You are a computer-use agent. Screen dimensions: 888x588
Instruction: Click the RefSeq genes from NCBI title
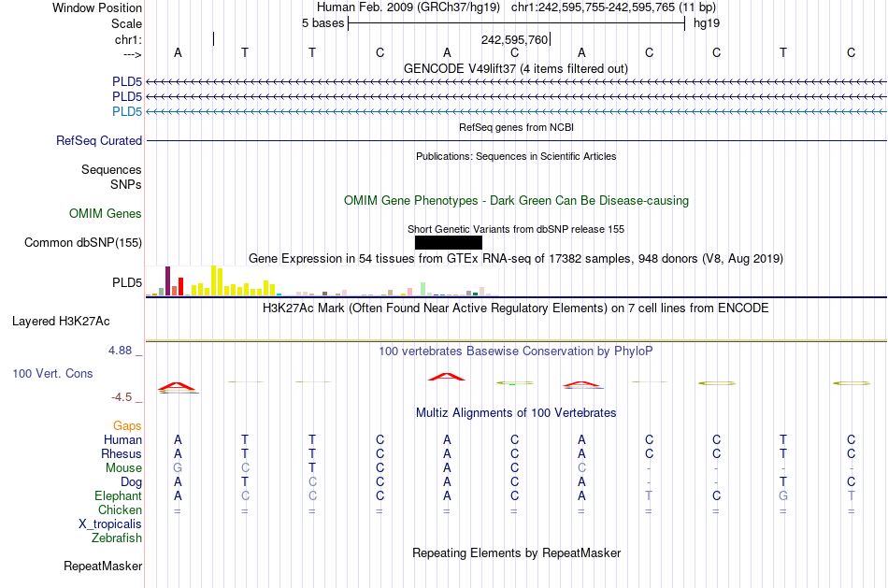click(x=516, y=127)
